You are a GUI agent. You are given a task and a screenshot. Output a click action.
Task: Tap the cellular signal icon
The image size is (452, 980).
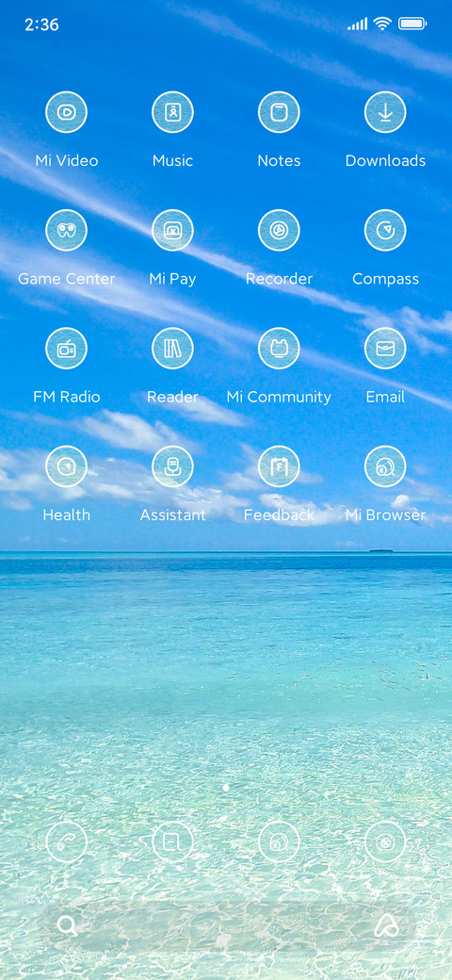[x=357, y=24]
